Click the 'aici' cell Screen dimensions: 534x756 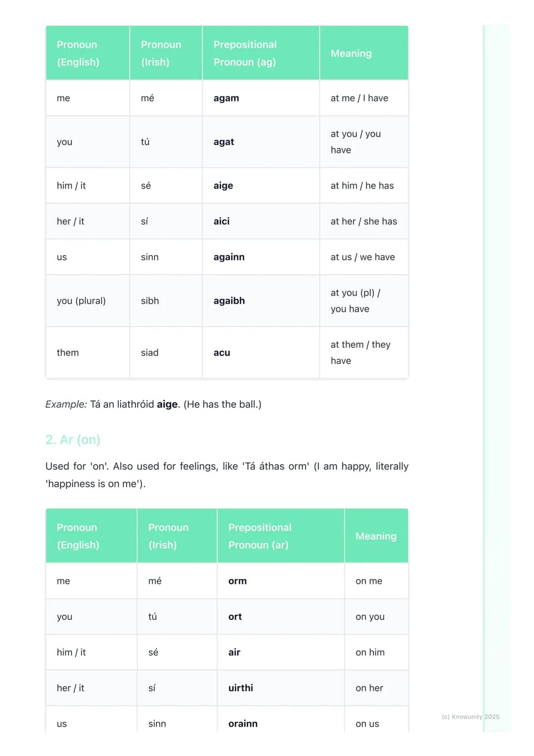tap(261, 221)
